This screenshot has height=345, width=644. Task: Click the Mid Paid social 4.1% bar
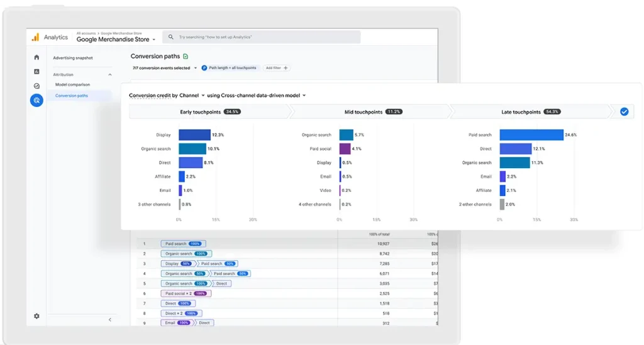(x=345, y=149)
